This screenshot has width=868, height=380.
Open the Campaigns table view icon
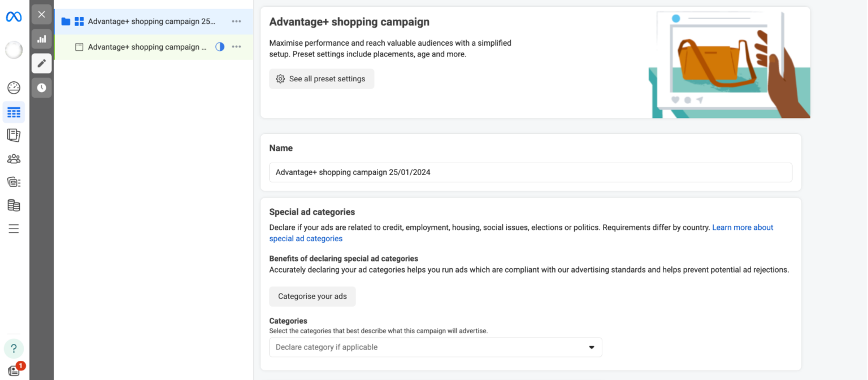[x=14, y=112]
